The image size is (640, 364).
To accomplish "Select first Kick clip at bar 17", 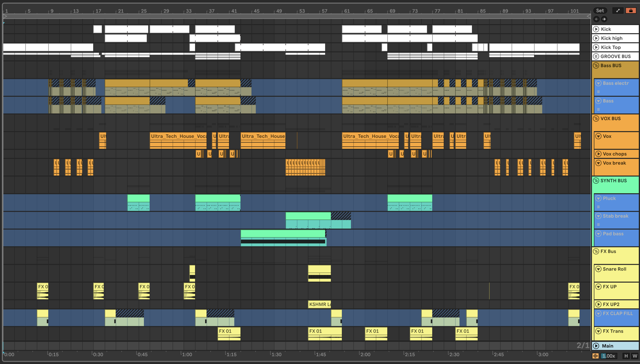I will tap(98, 29).
